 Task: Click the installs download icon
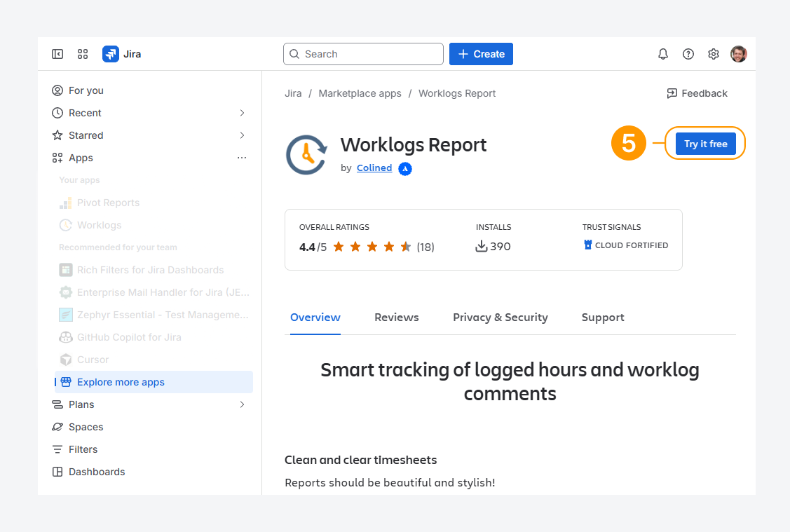[481, 246]
